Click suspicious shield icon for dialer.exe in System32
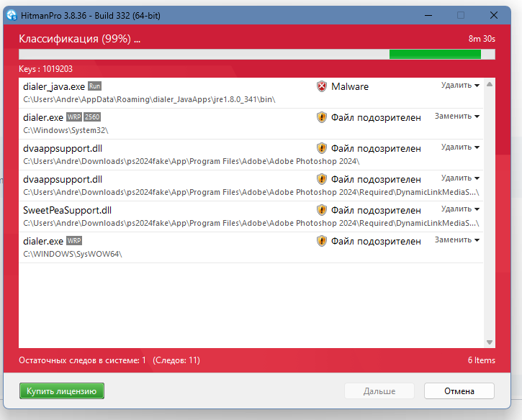 322,117
